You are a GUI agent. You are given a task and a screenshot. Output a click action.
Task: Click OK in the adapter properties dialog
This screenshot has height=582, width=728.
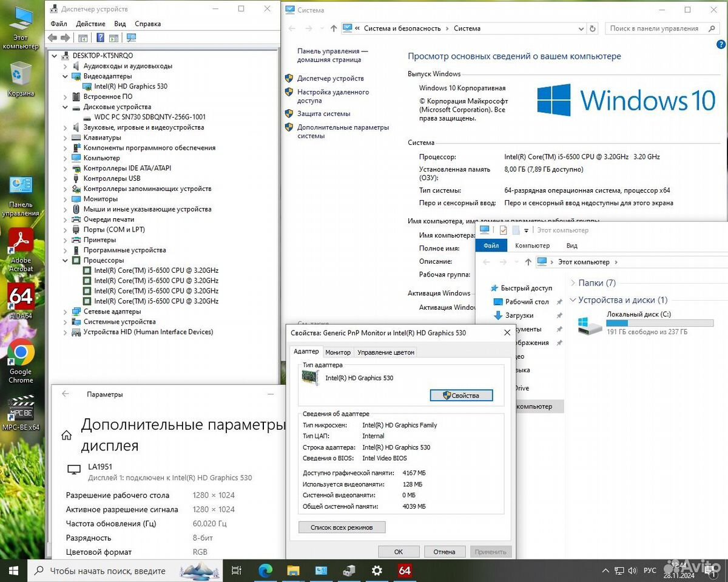coord(399,552)
